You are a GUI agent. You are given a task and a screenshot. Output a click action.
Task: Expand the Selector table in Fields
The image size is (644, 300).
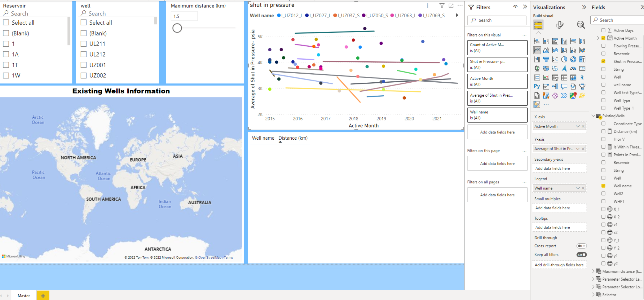click(593, 295)
